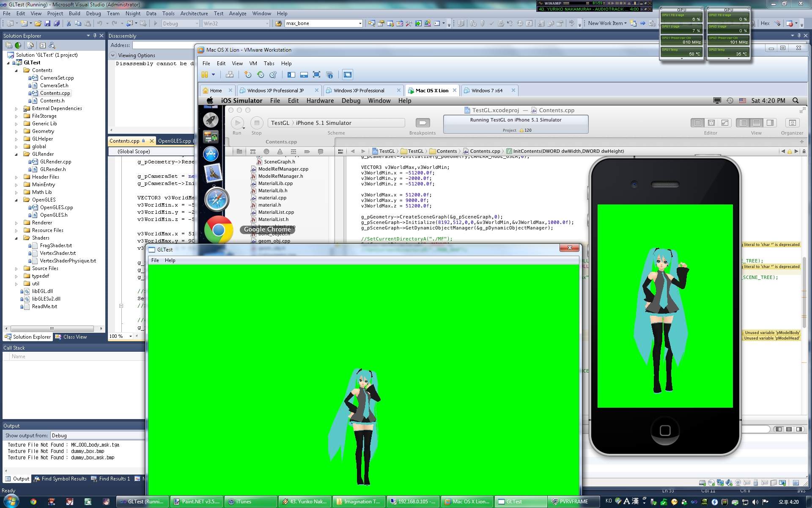Screen dimensions: 812x508
Task: Collapse the OpenGLES folder in Solution Explorer
Action: 16,200
